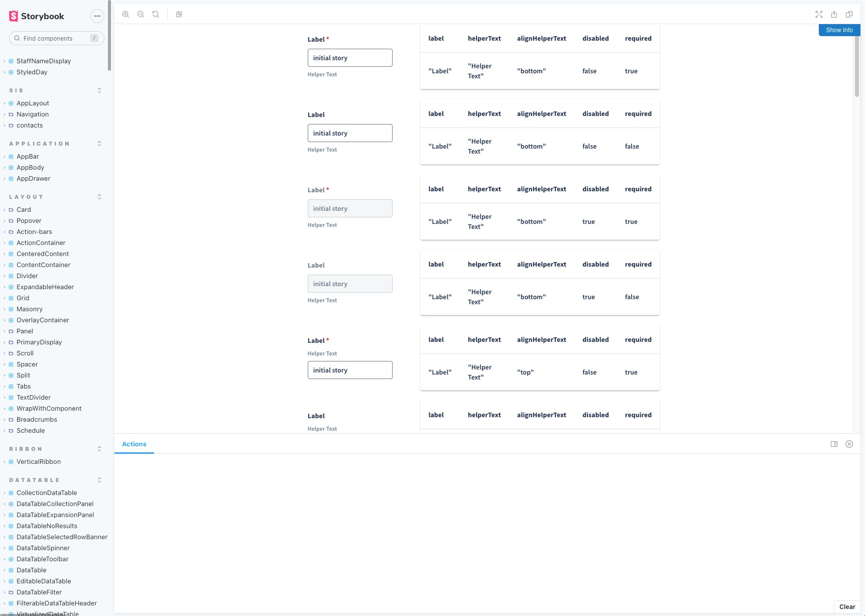This screenshot has height=616, width=865.
Task: Click the Clear button
Action: point(847,607)
